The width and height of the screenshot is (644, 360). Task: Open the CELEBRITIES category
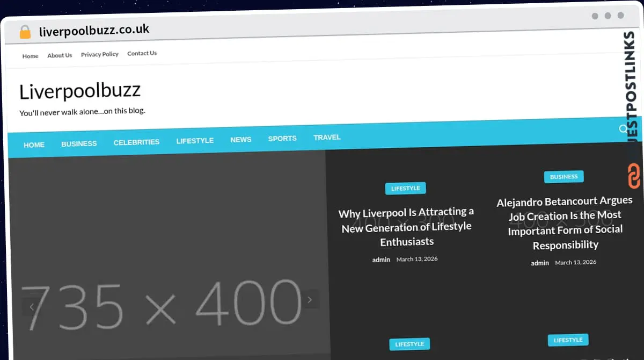click(136, 142)
